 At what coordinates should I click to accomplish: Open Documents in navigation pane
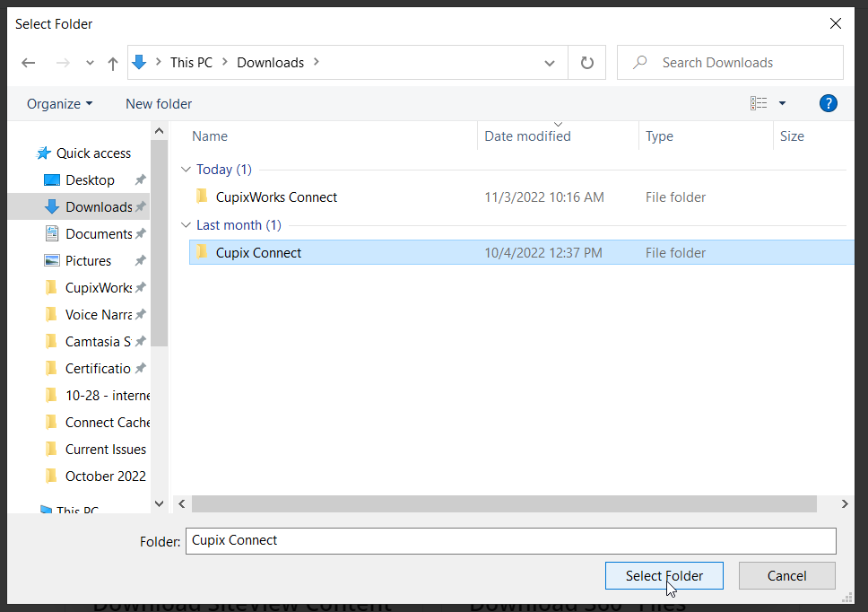[x=99, y=233]
